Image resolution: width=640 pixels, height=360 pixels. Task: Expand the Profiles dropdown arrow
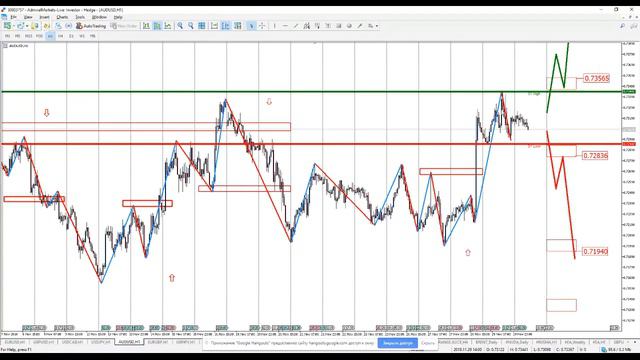[27, 26]
